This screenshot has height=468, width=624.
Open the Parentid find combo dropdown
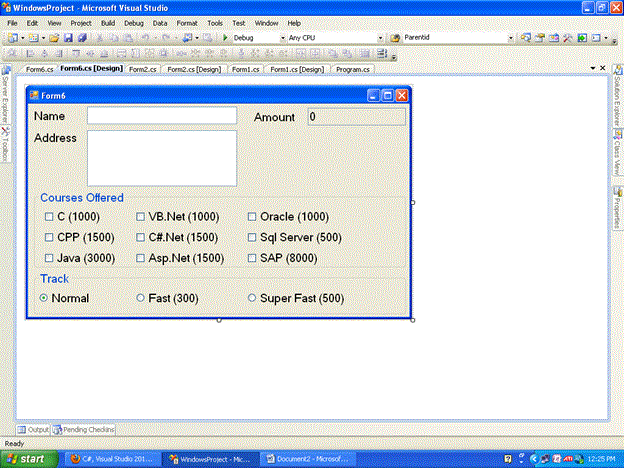[511, 38]
